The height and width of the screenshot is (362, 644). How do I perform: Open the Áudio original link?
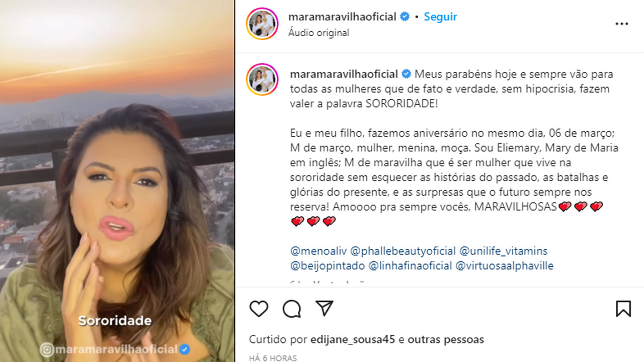coord(318,33)
